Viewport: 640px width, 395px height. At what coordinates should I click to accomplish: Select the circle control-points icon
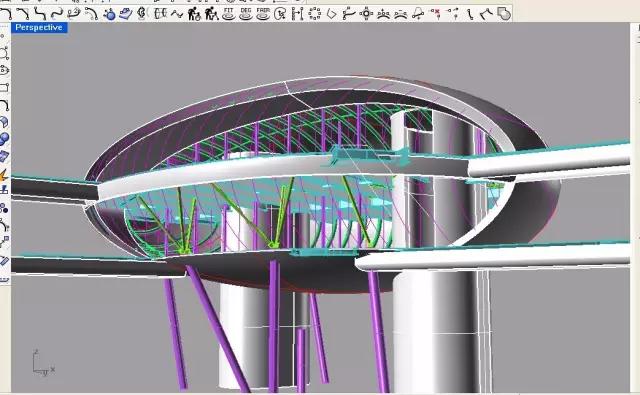[315, 14]
